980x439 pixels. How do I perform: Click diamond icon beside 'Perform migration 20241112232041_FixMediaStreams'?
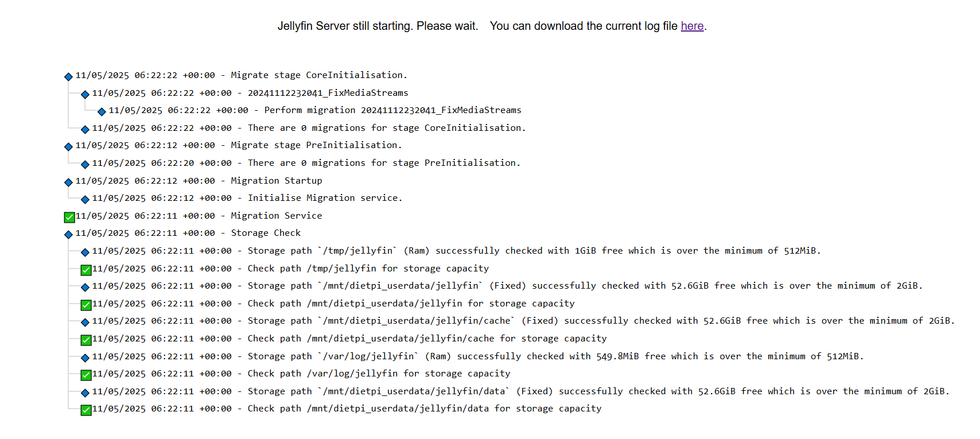[x=102, y=111]
